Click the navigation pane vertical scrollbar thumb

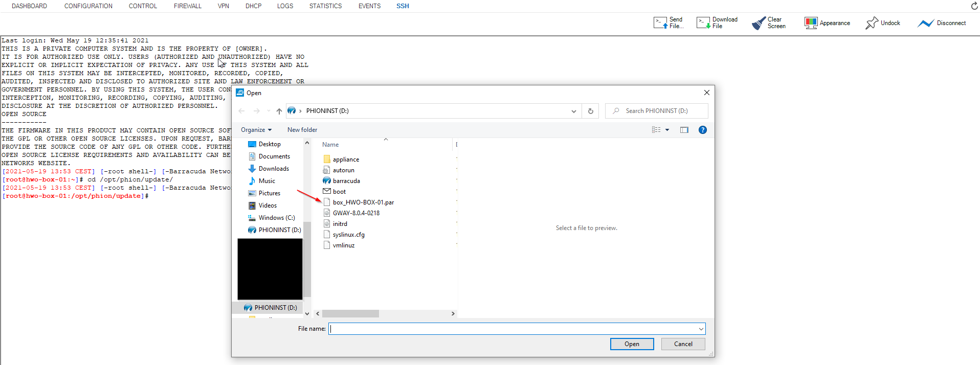coord(307,260)
